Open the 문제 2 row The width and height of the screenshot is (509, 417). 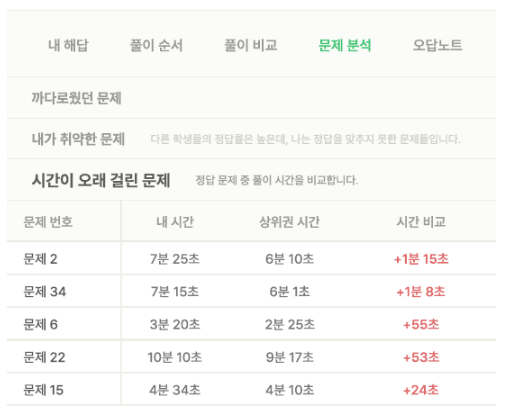tap(251, 259)
